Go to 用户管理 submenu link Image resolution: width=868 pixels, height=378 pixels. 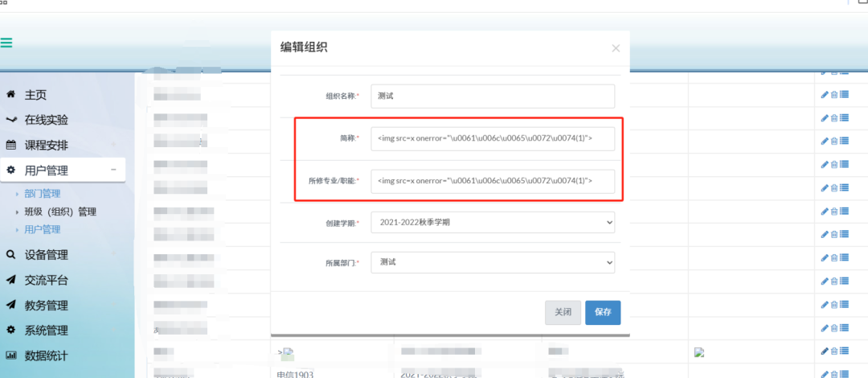click(x=43, y=229)
